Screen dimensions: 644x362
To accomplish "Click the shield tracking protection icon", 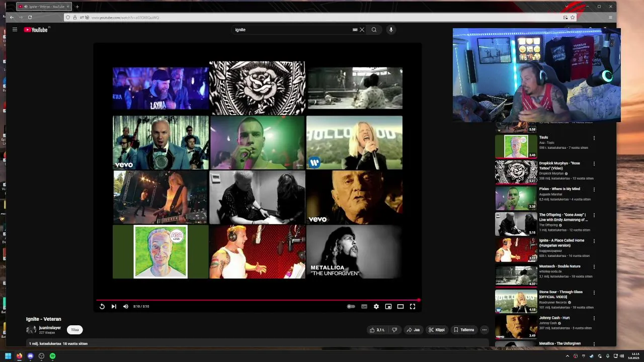I will [68, 18].
